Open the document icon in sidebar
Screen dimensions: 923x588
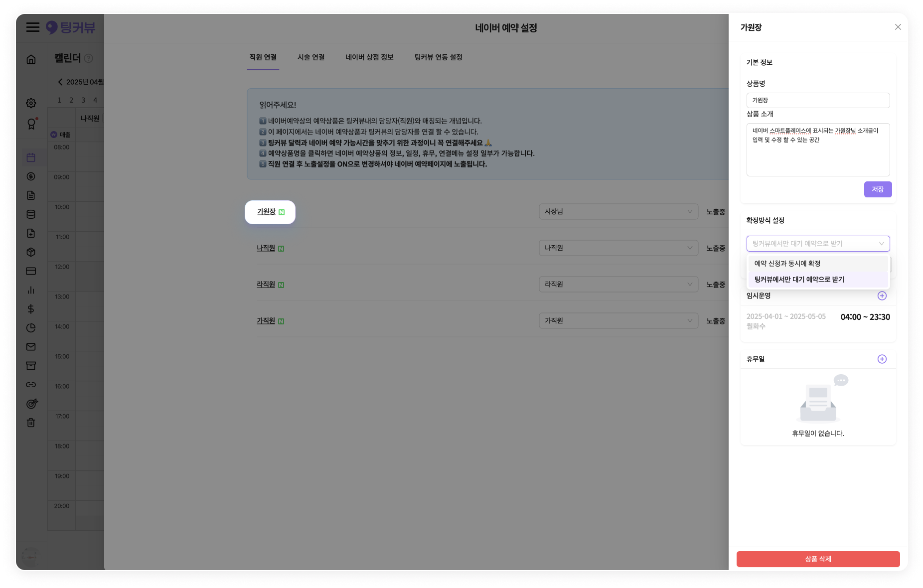31,195
